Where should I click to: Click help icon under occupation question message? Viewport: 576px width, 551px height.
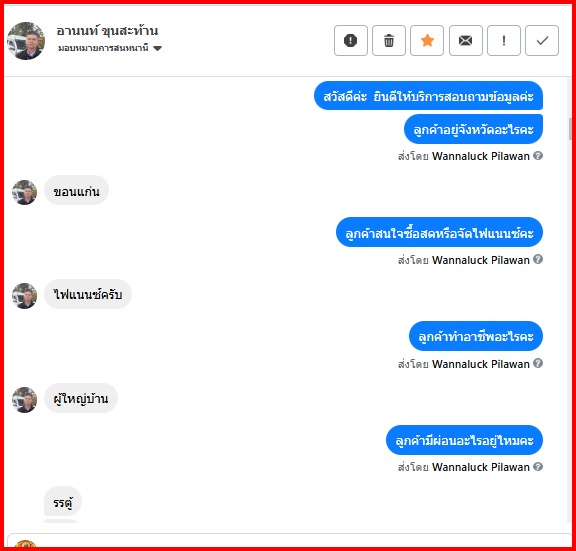(538, 363)
